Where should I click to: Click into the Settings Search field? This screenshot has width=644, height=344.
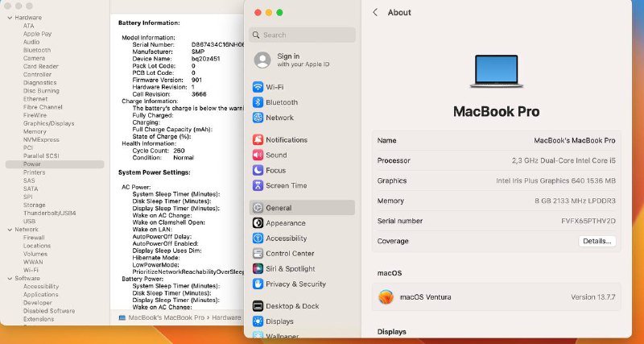coord(302,35)
